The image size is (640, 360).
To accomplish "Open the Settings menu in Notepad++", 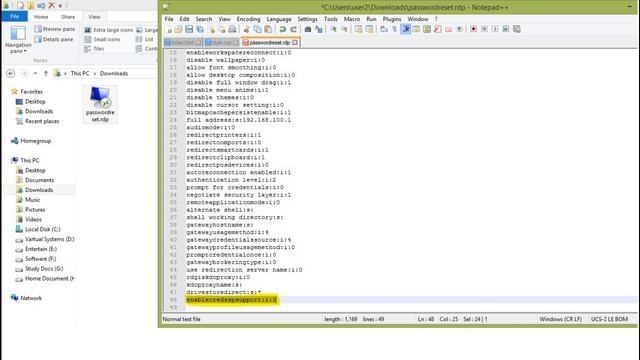I will coord(307,19).
